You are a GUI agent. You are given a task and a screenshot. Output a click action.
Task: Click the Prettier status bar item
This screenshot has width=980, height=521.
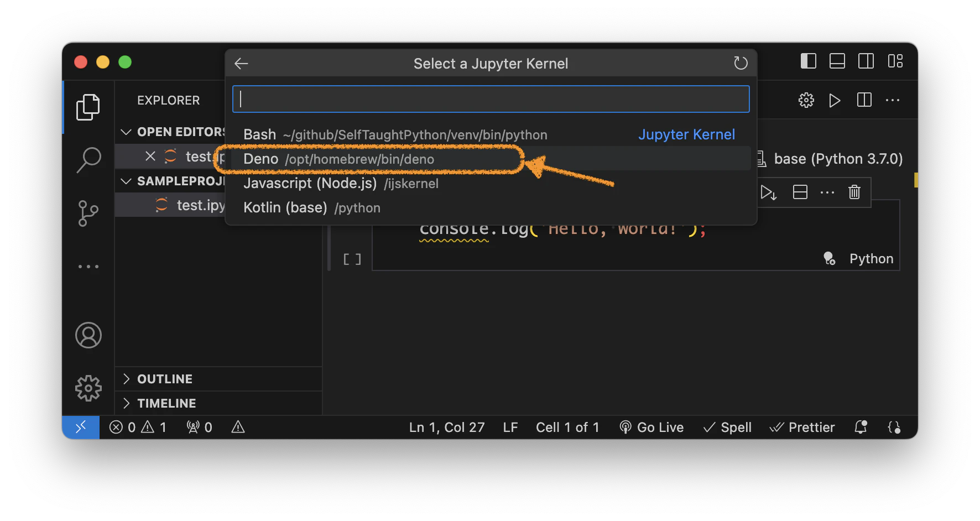pos(802,427)
